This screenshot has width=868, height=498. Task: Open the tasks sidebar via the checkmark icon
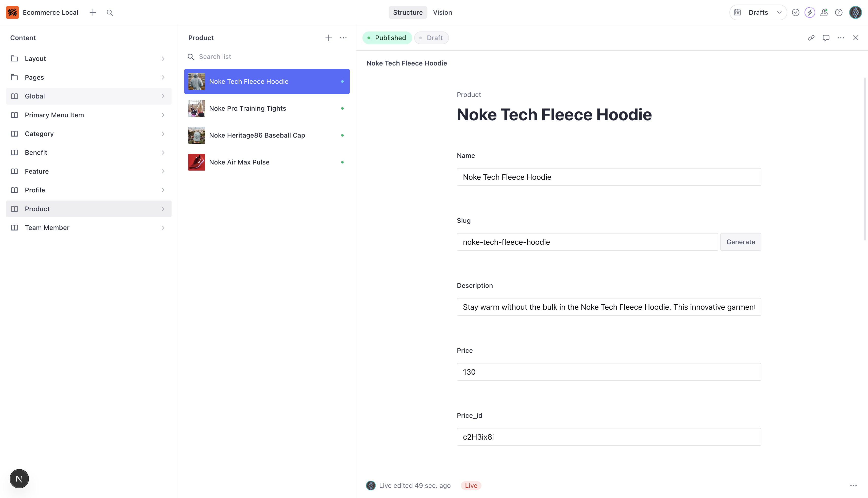coord(795,12)
